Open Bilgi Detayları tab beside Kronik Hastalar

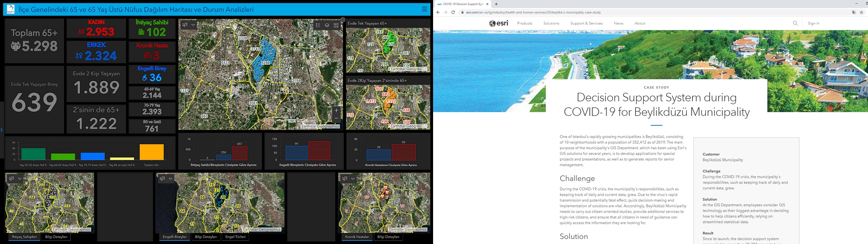[388, 237]
